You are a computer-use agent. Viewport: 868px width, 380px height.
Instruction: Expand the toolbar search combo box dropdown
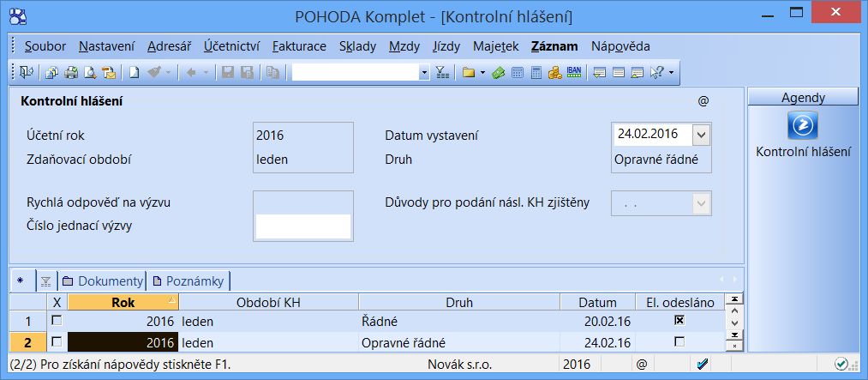[x=424, y=73]
